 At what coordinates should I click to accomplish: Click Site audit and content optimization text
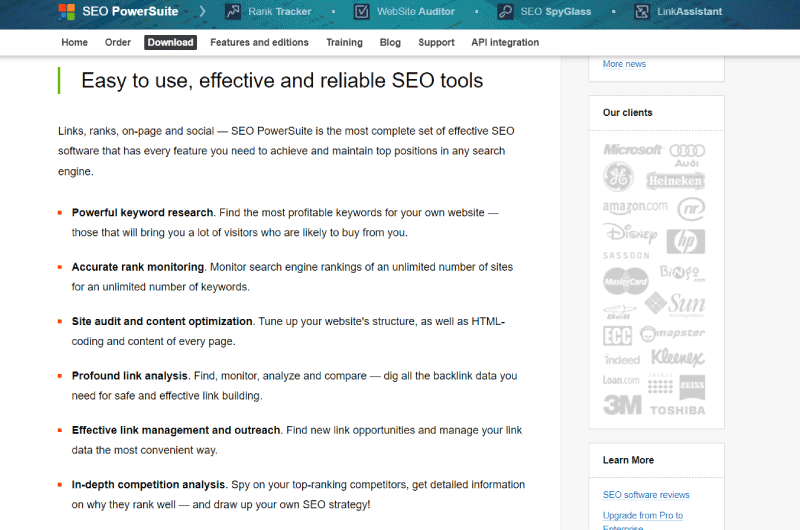[162, 321]
